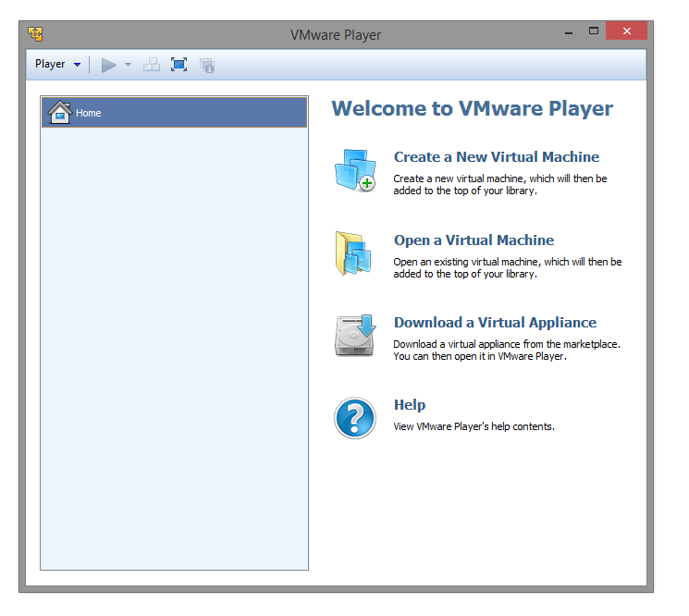Expand the power options arrow beside Play
The image size is (689, 616).
click(x=128, y=65)
